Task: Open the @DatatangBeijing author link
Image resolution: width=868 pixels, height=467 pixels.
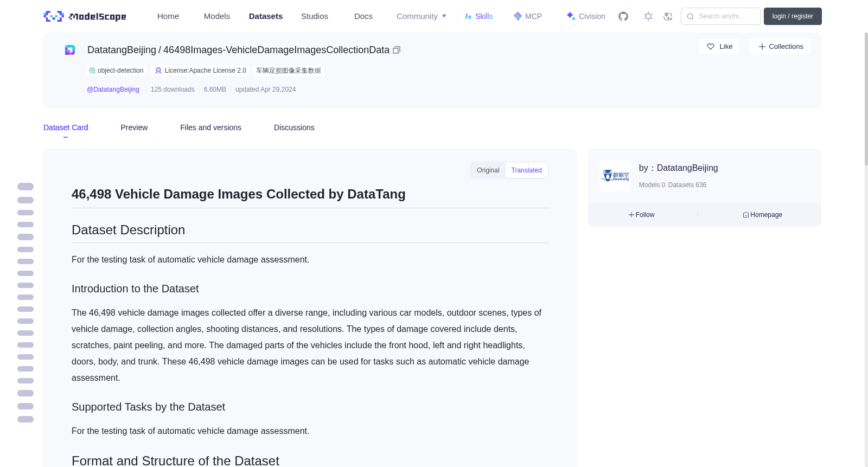Action: pos(113,89)
